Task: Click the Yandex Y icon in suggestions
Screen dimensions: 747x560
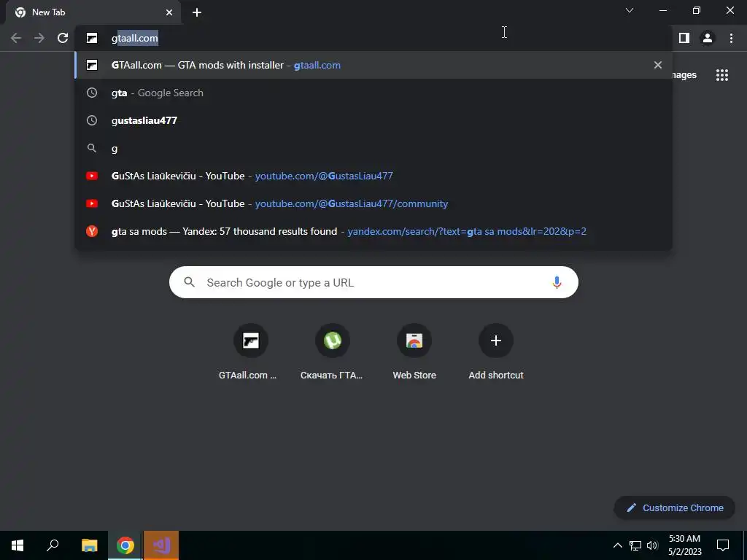Action: [x=92, y=231]
